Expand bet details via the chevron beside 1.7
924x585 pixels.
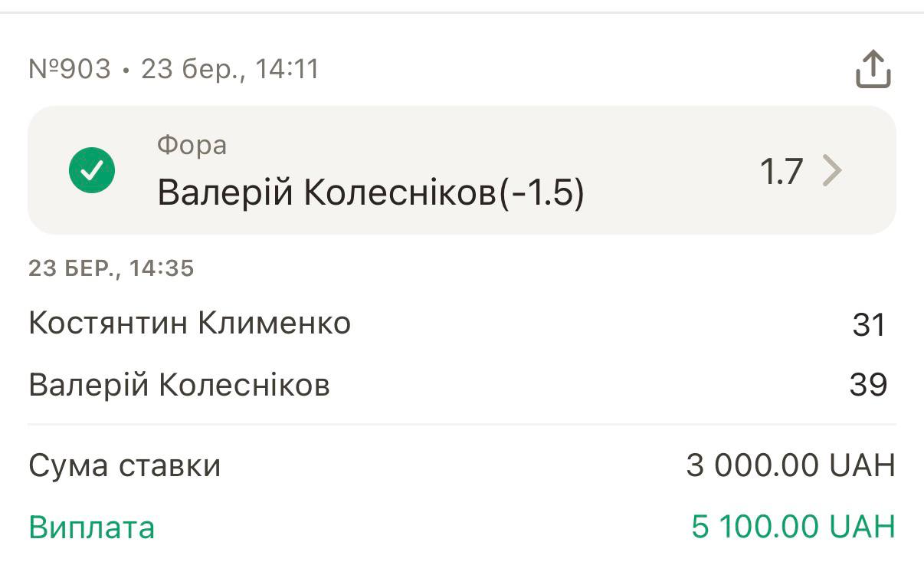(832, 171)
